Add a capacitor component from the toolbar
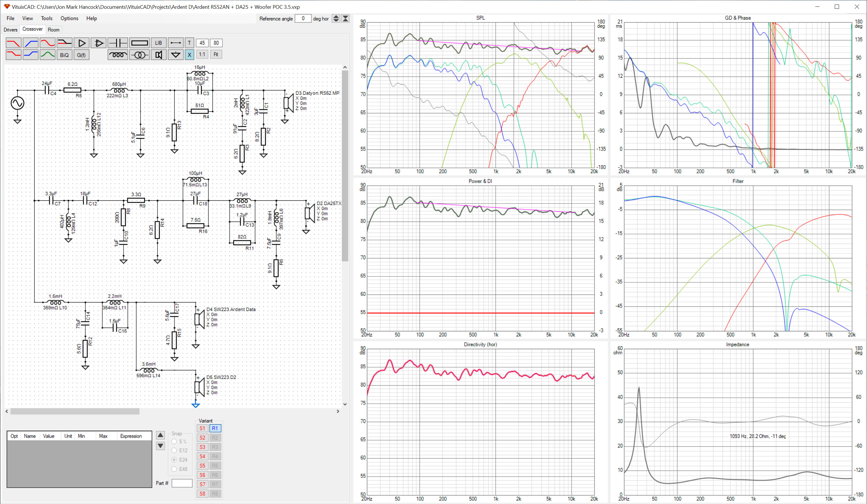The image size is (867, 504). tap(118, 43)
